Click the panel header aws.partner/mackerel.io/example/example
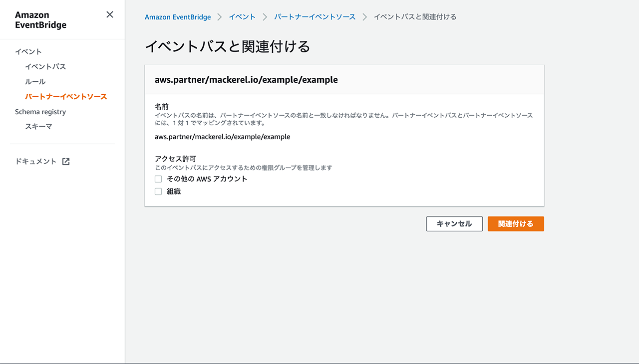 coord(246,79)
